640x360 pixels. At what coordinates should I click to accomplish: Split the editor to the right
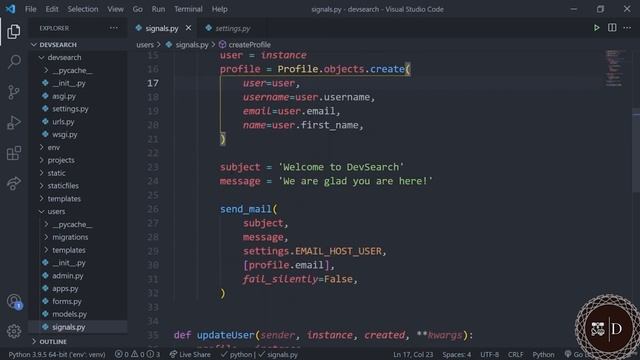tap(612, 28)
